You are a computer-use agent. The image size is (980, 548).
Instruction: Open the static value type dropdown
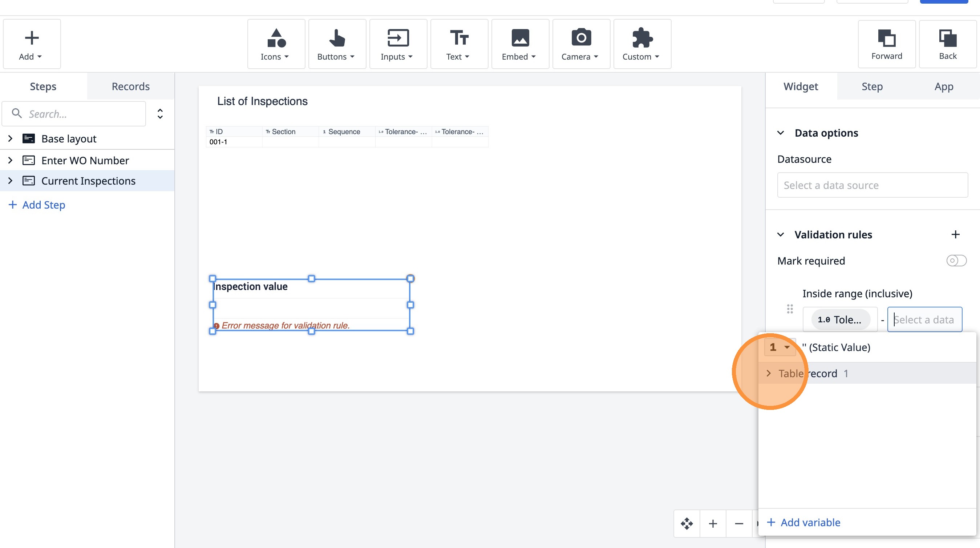779,347
